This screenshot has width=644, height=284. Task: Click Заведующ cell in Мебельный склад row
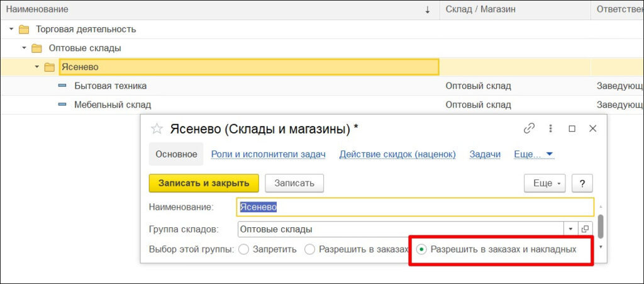(618, 105)
